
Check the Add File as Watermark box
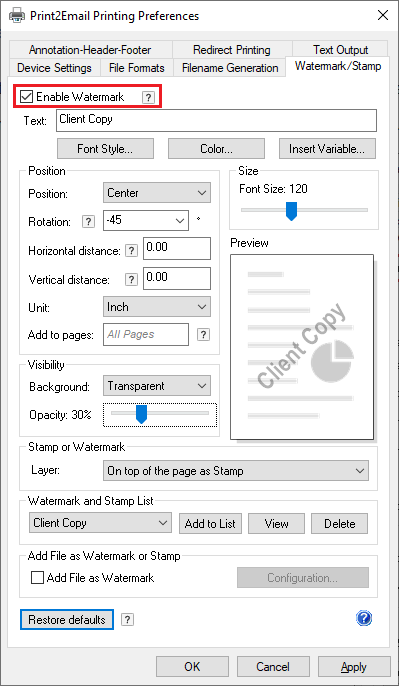click(x=38, y=578)
